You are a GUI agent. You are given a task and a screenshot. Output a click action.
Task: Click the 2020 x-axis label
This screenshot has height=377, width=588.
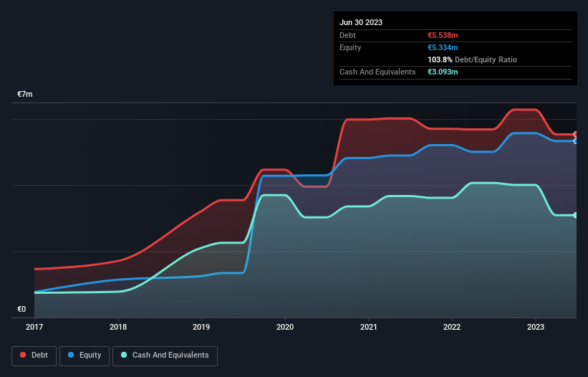coord(285,327)
